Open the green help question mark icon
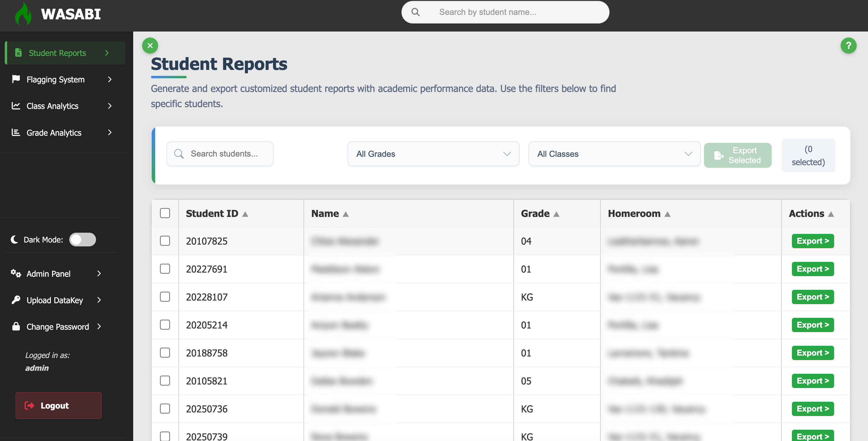Viewport: 868px width, 441px height. (848, 46)
